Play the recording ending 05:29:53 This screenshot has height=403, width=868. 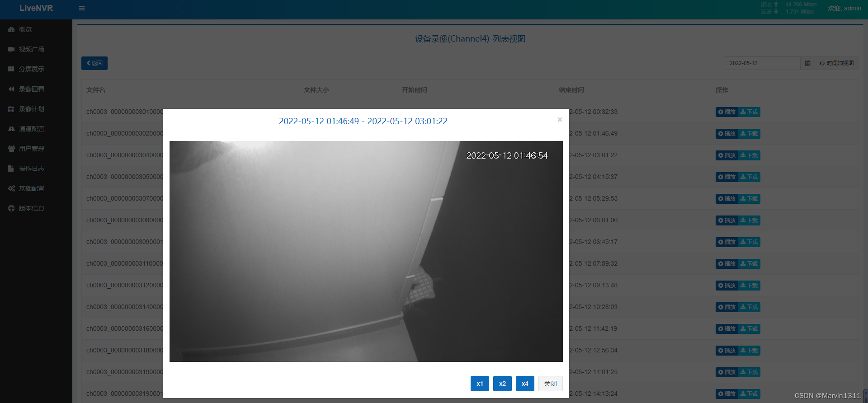(726, 199)
